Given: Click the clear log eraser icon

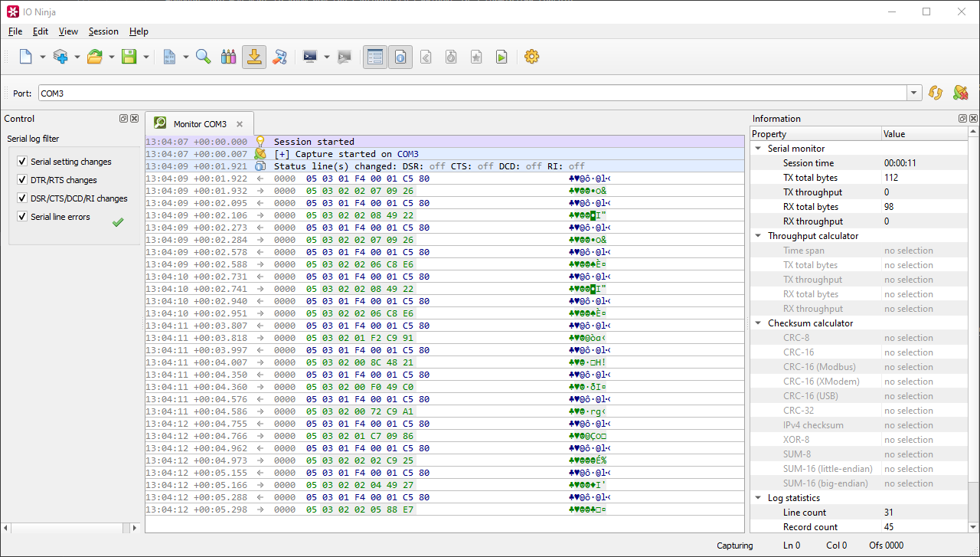Looking at the screenshot, I should pyautogui.click(x=279, y=57).
